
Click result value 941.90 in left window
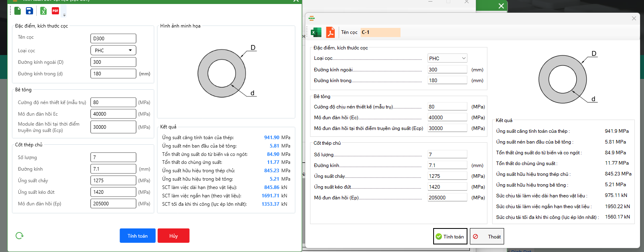pyautogui.click(x=272, y=137)
